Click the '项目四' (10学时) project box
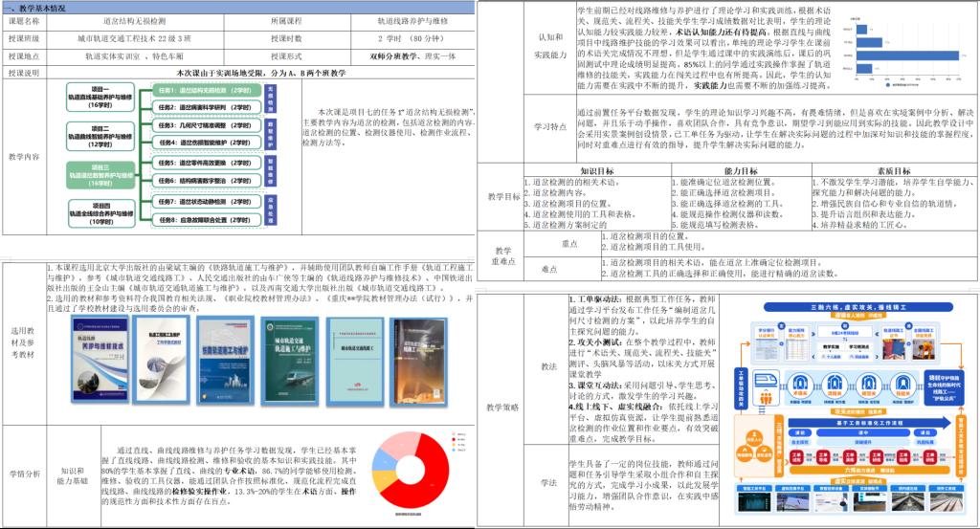Screen dimensions: 980x529 [100, 213]
